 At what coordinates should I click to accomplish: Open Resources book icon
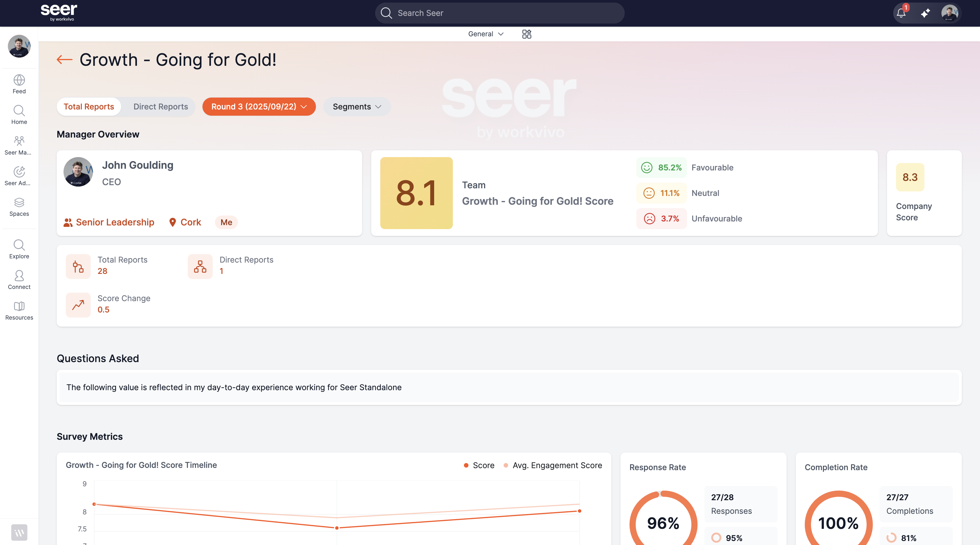point(19,306)
